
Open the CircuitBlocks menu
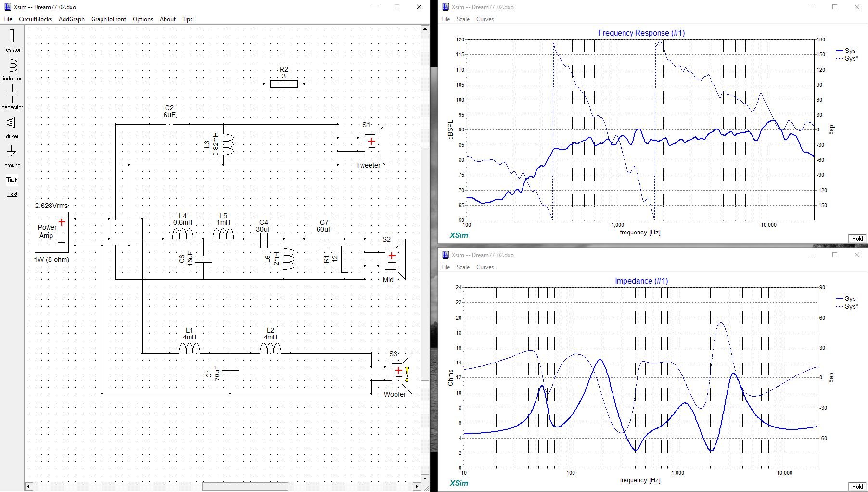click(x=35, y=19)
